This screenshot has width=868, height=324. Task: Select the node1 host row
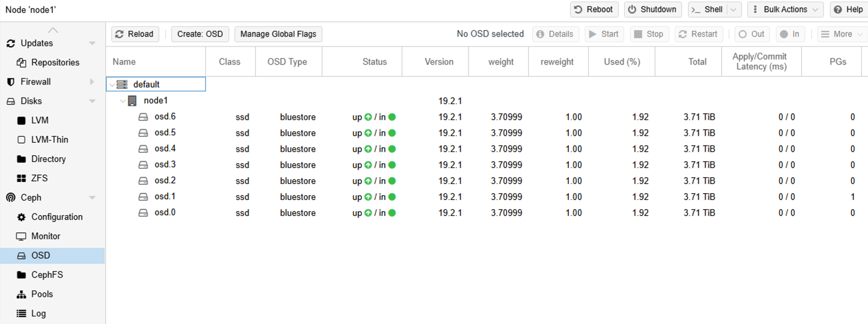(x=487, y=100)
